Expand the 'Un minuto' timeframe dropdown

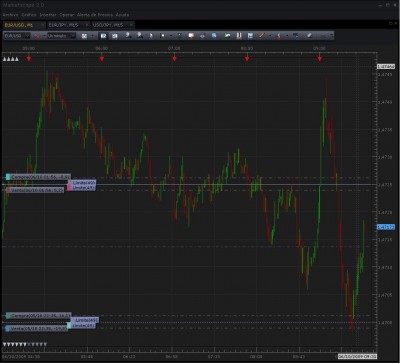click(x=73, y=36)
